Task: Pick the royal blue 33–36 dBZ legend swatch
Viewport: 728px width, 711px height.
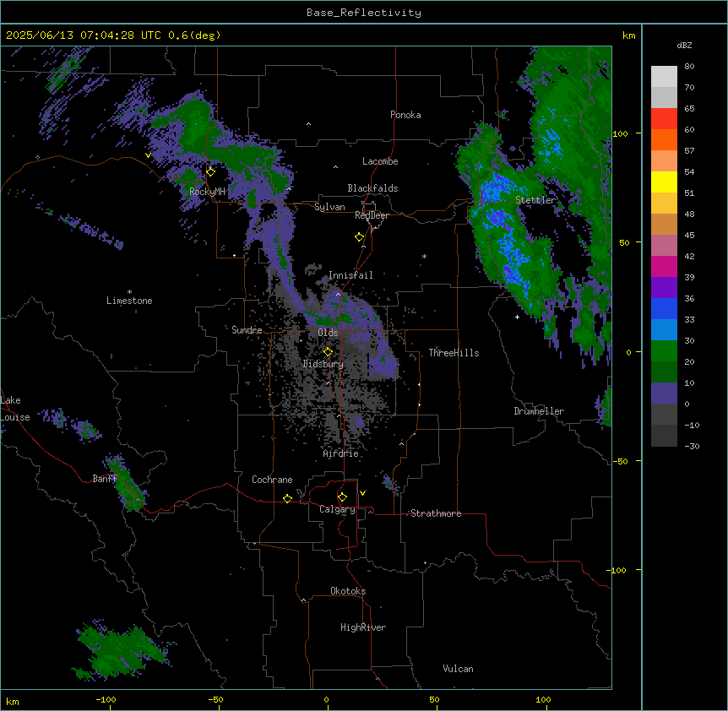Action: tap(664, 308)
